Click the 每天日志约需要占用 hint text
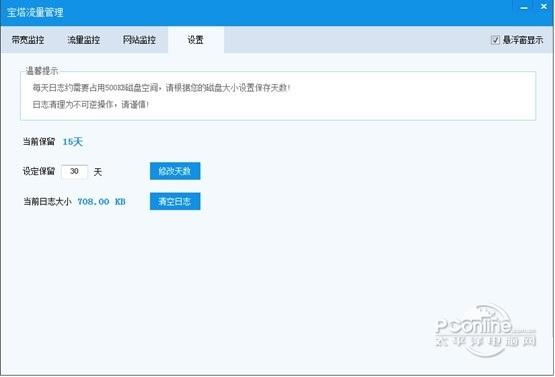The height and width of the screenshot is (377, 555). tap(161, 88)
